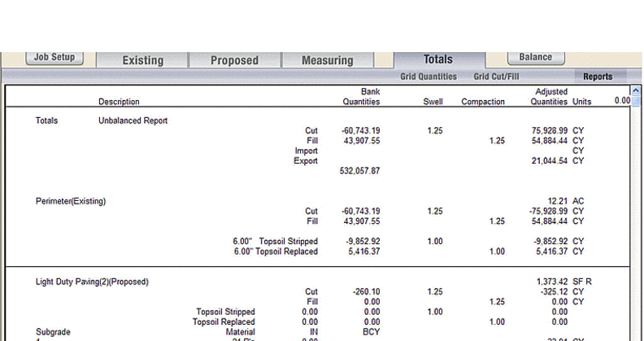Switch to the Existing tab
The width and height of the screenshot is (644, 341).
pos(142,60)
